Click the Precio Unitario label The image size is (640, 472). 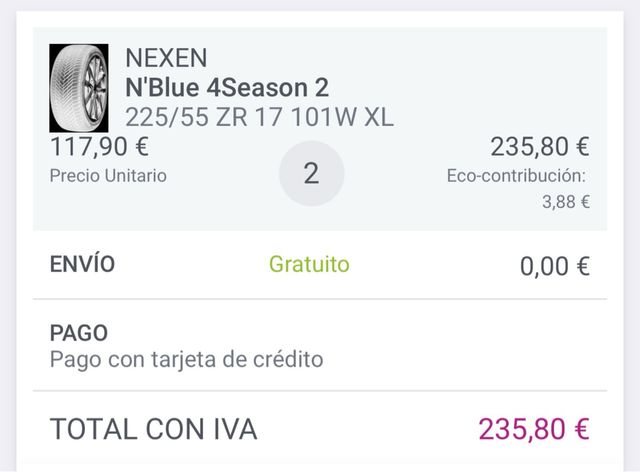click(x=108, y=176)
